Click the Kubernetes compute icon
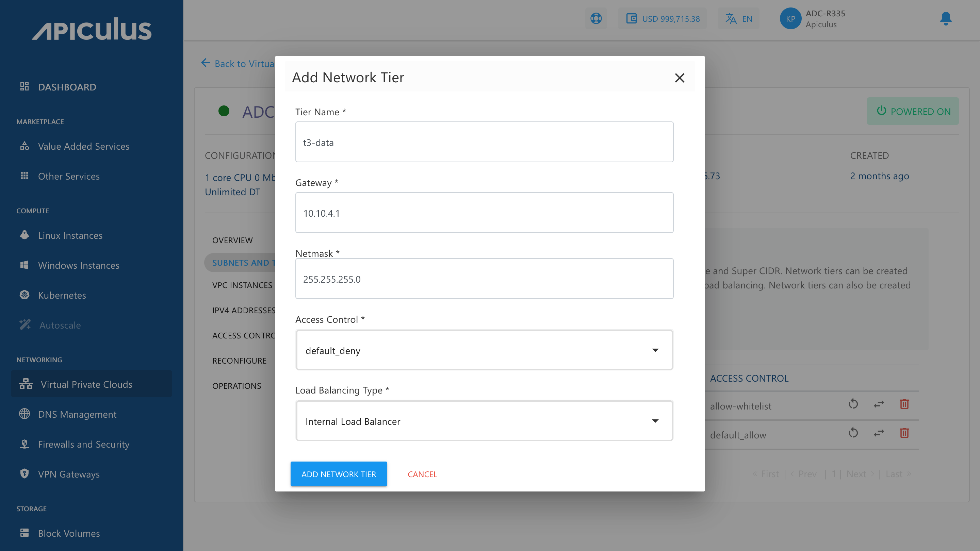 coord(24,295)
